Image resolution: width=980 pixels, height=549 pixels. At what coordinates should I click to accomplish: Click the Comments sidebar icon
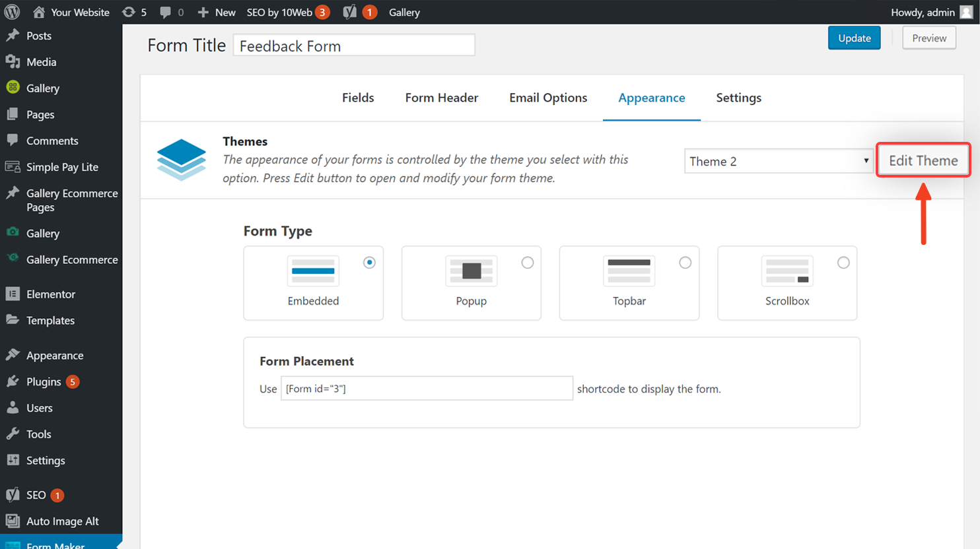coord(13,140)
